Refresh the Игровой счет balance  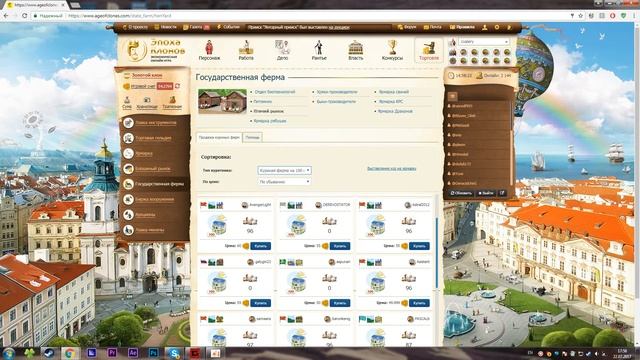pyautogui.click(x=178, y=86)
